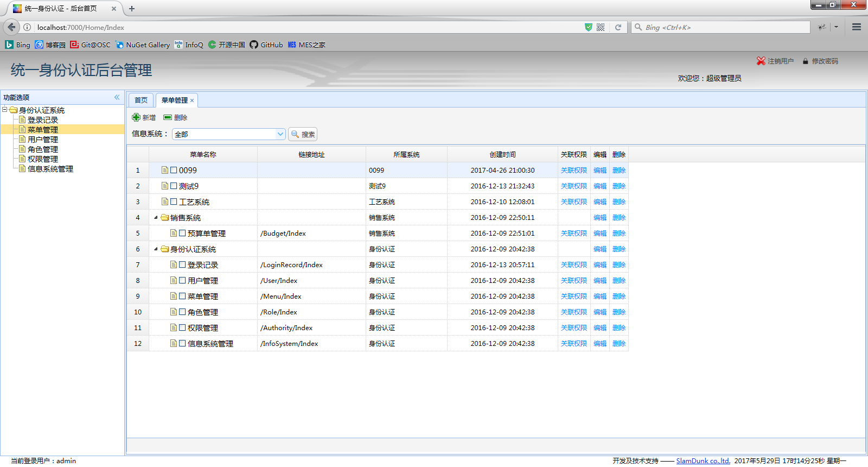Viewport: 868px width, 467px height.
Task: Open the Git@OSC bookmark
Action: tap(90, 45)
